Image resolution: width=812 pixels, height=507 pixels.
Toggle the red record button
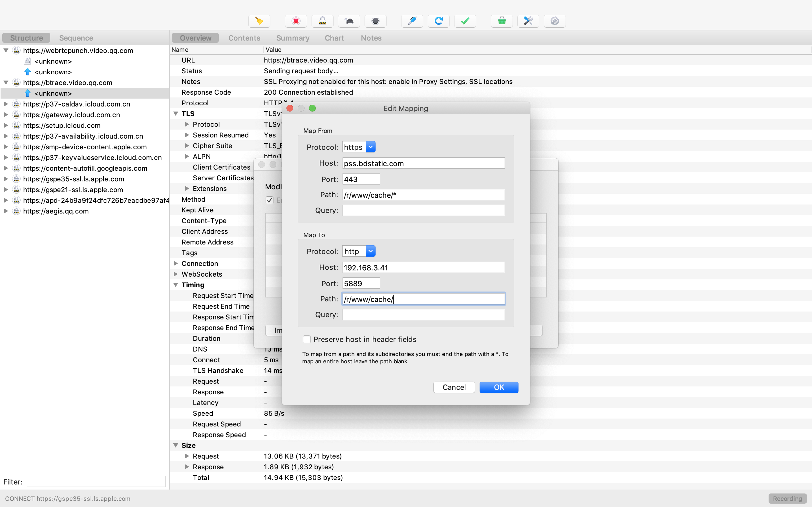tap(295, 21)
